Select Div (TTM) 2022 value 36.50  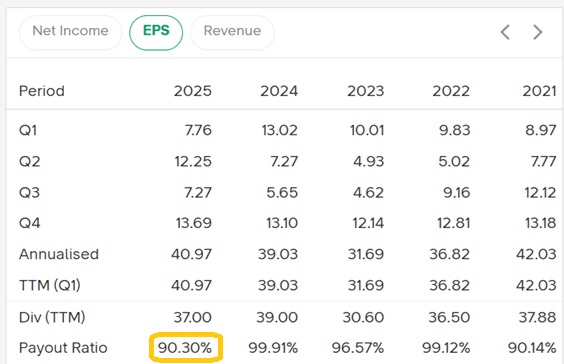449,317
